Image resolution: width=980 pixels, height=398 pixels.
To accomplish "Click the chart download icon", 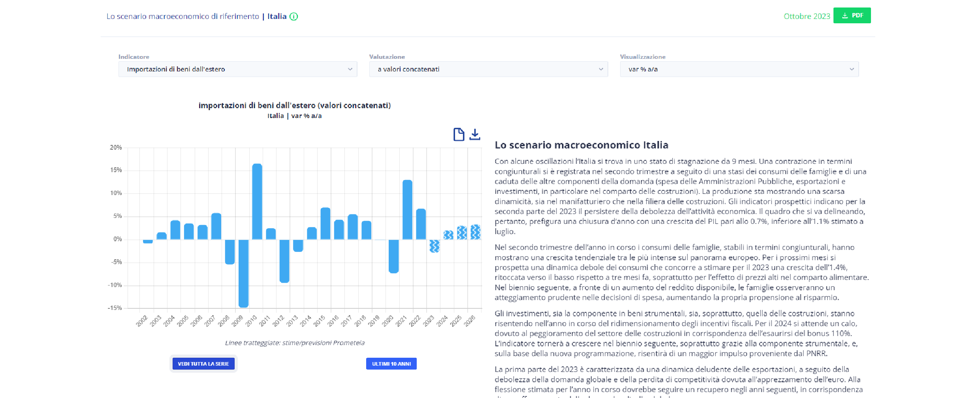I will point(475,134).
